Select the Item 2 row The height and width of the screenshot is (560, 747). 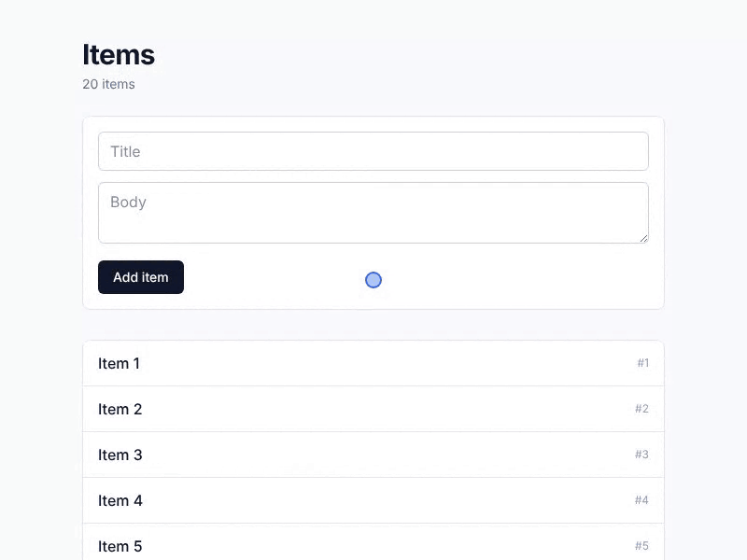(x=373, y=409)
